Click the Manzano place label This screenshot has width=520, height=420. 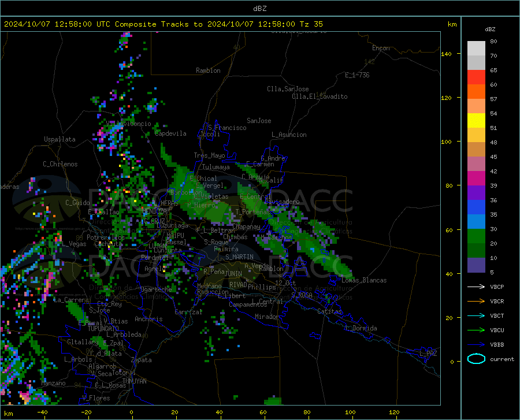coord(53,383)
